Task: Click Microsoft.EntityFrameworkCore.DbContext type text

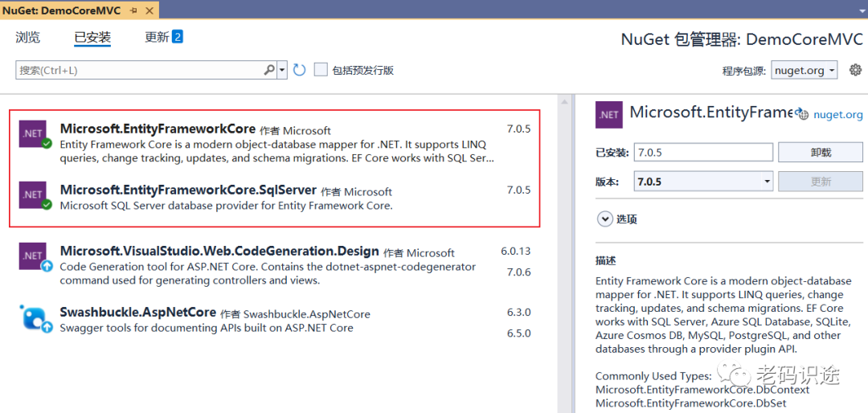Action: [702, 390]
